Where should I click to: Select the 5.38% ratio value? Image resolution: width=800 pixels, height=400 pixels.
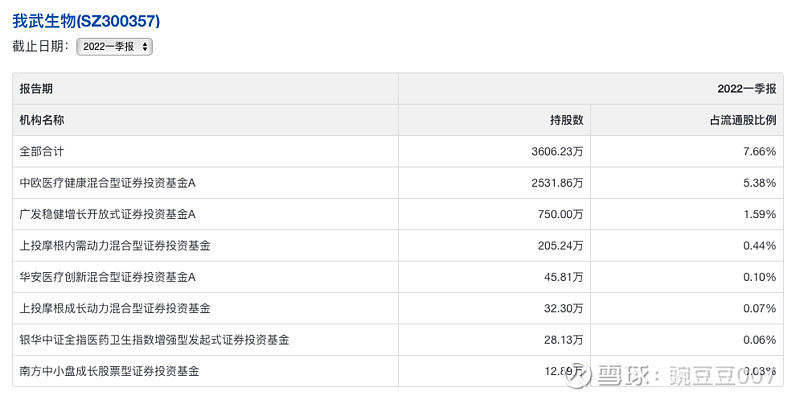760,183
